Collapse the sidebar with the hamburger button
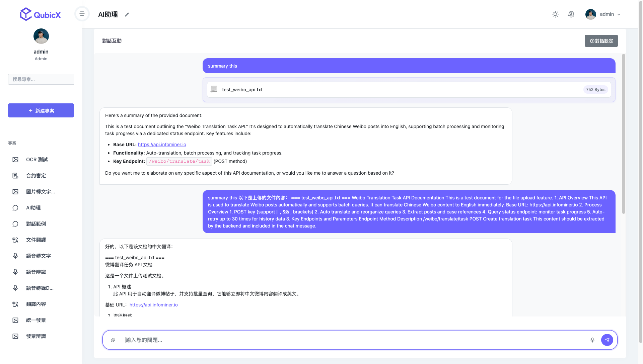643x364 pixels. coord(82,14)
